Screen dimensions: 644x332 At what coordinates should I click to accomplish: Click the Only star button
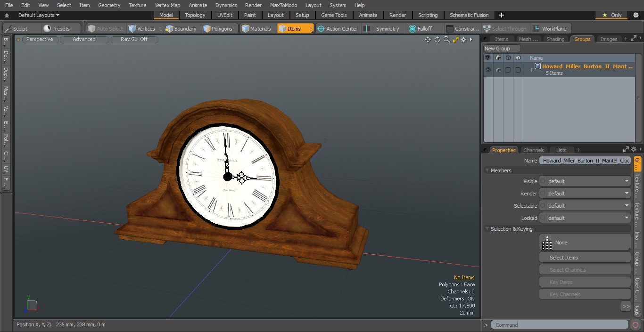point(611,15)
